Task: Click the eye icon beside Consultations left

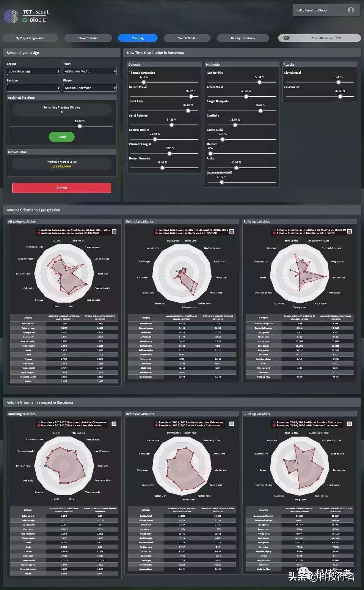Action: [287, 38]
